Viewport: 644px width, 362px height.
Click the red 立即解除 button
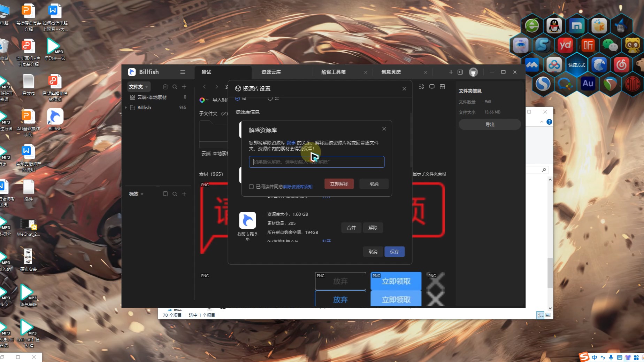point(339,184)
